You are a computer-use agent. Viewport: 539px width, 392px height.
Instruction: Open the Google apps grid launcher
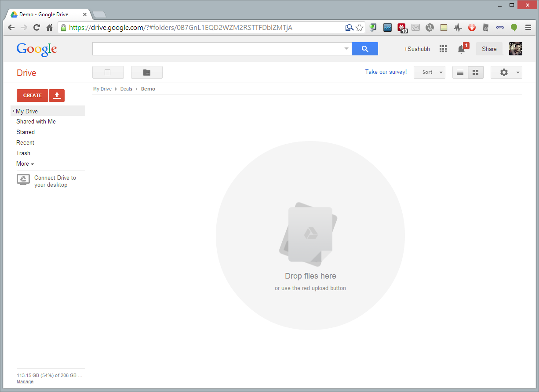pos(443,49)
